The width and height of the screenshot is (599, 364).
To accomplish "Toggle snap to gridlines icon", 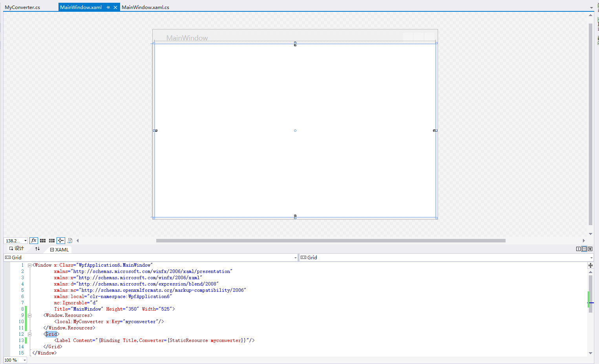I will [52, 240].
